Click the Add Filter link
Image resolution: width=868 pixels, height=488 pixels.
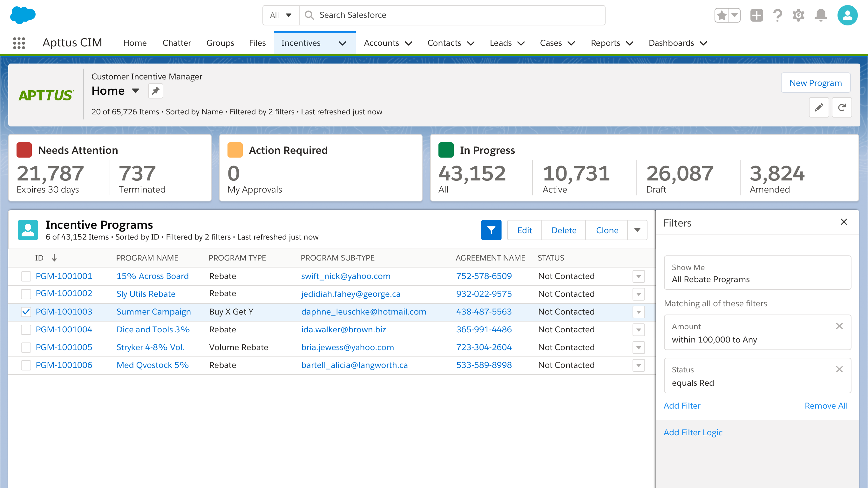coord(682,405)
